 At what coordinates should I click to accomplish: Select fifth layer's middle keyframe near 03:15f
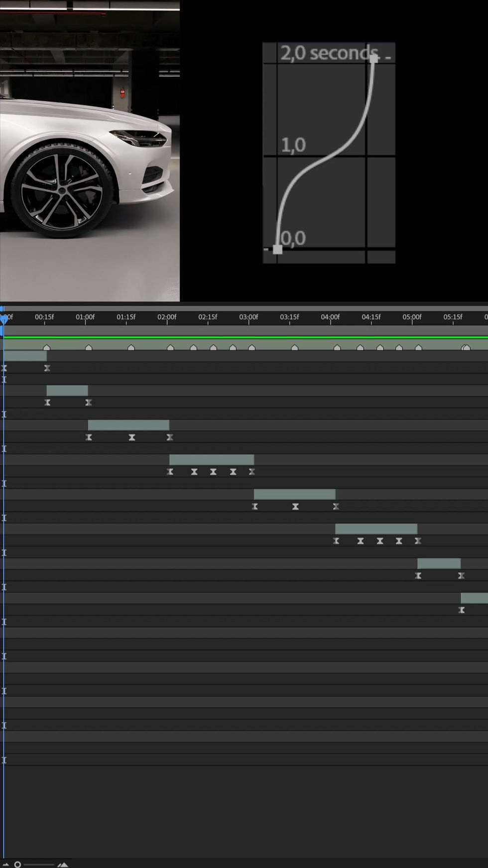tap(295, 507)
